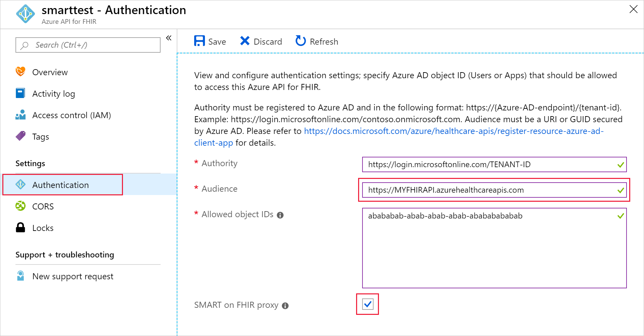Image resolution: width=644 pixels, height=336 pixels.
Task: Switch to the Authentication menu item
Action: [60, 185]
